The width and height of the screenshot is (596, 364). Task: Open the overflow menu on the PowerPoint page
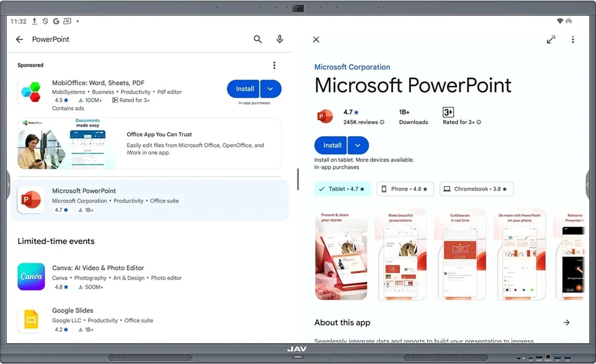tap(572, 39)
